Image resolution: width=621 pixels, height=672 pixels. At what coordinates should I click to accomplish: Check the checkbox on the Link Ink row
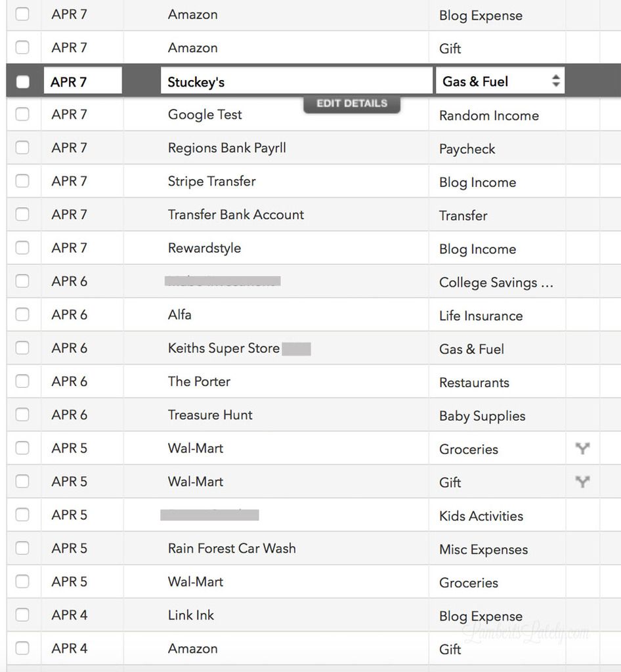coord(24,615)
